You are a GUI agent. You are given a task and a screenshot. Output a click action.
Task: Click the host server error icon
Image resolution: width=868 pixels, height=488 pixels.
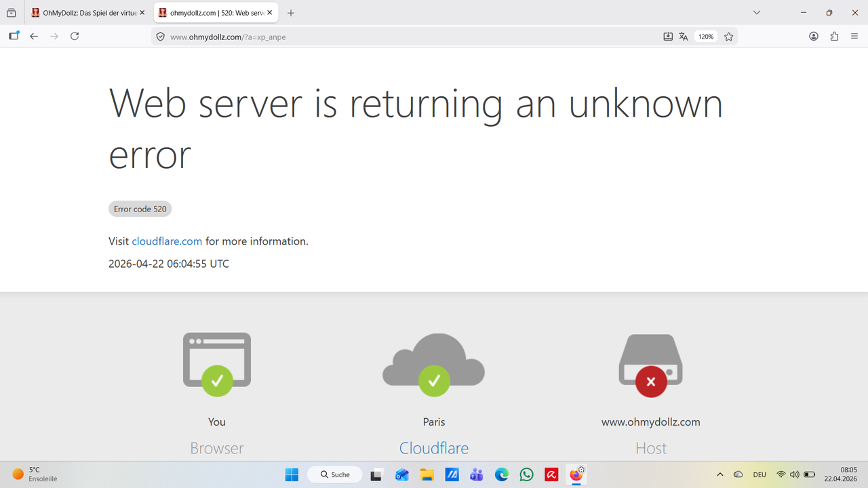651,365
